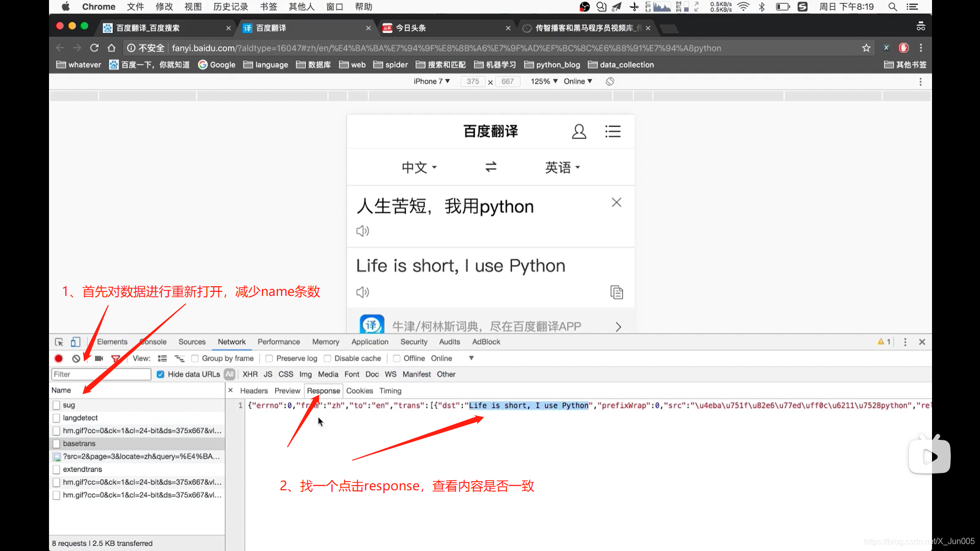Tick the checkbox beside langdetect request
This screenshot has width=980, height=551.
[57, 418]
